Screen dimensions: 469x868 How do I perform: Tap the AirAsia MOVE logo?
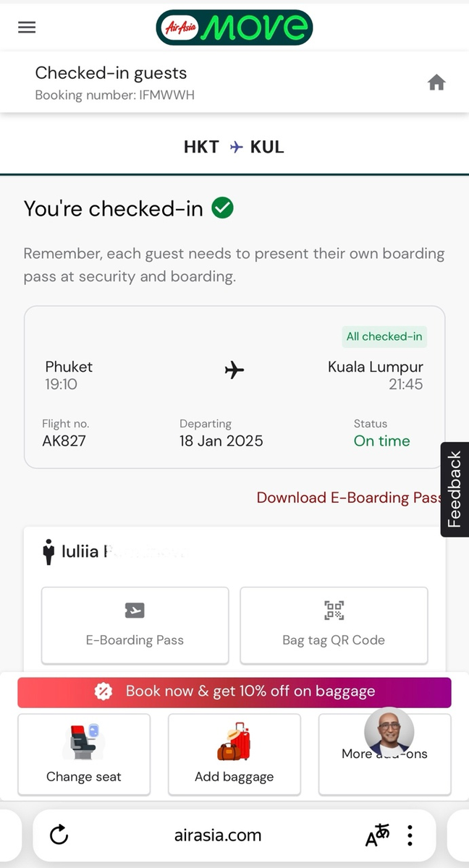[x=234, y=27]
